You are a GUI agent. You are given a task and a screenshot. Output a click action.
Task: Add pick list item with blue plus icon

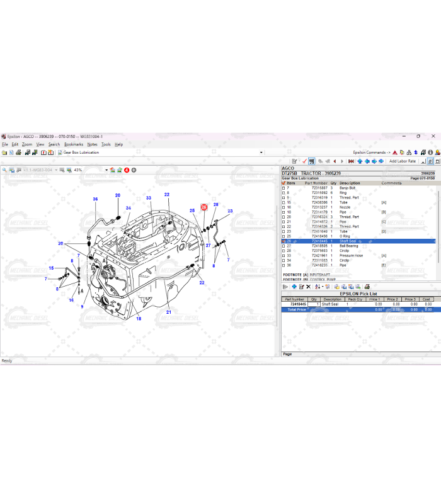tap(294, 287)
